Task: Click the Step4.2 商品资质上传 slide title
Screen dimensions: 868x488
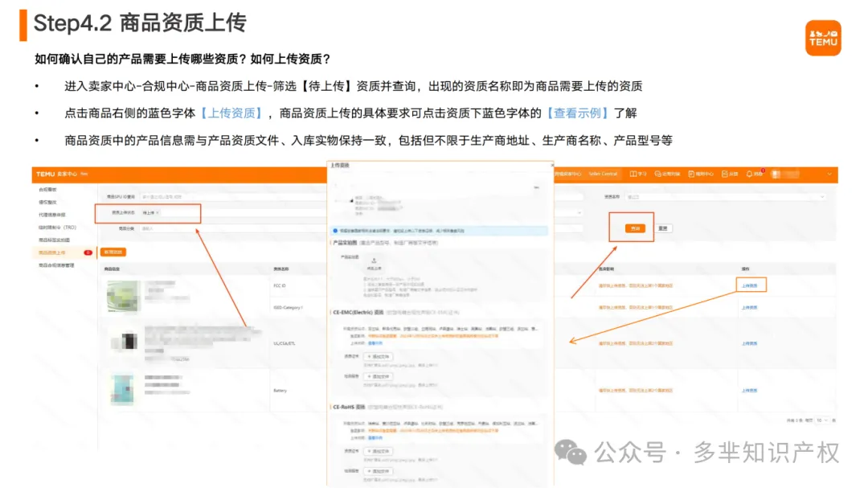Action: (140, 23)
